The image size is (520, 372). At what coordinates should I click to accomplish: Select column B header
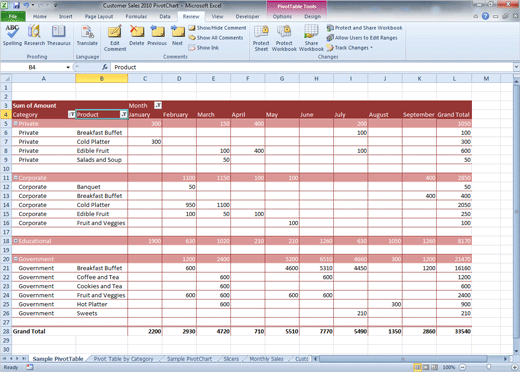[101, 79]
